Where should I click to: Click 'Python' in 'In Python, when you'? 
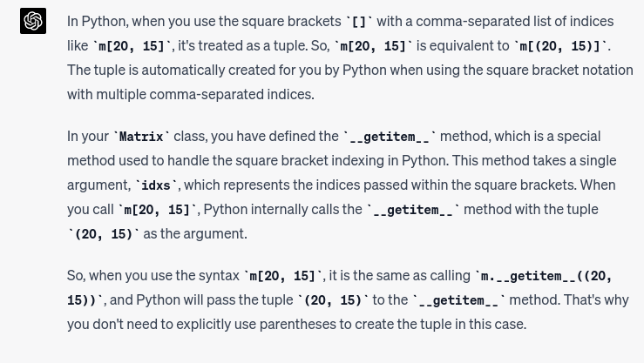(x=105, y=22)
